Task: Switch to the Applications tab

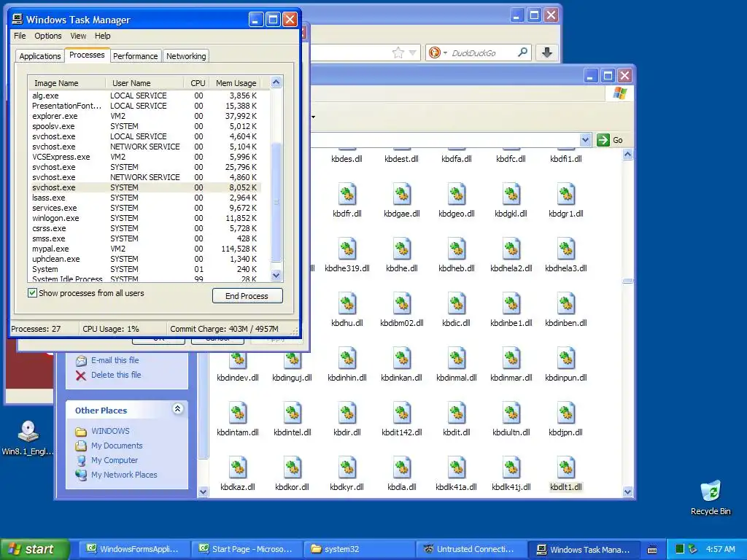Action: click(x=40, y=56)
